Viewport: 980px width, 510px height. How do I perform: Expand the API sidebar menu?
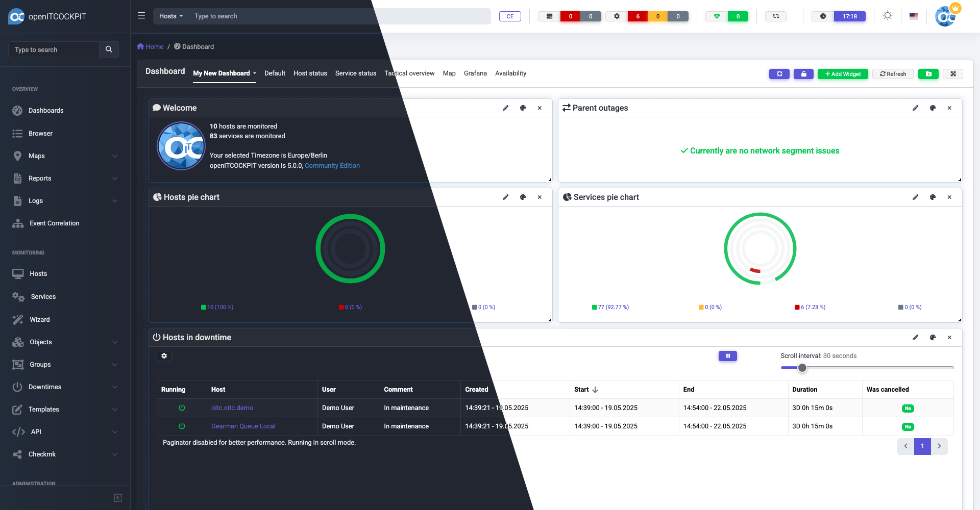point(65,432)
